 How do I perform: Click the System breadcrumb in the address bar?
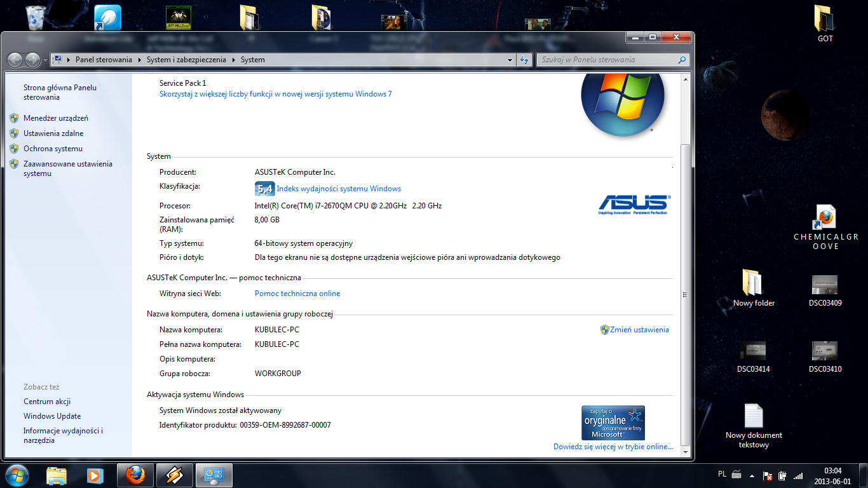(253, 60)
